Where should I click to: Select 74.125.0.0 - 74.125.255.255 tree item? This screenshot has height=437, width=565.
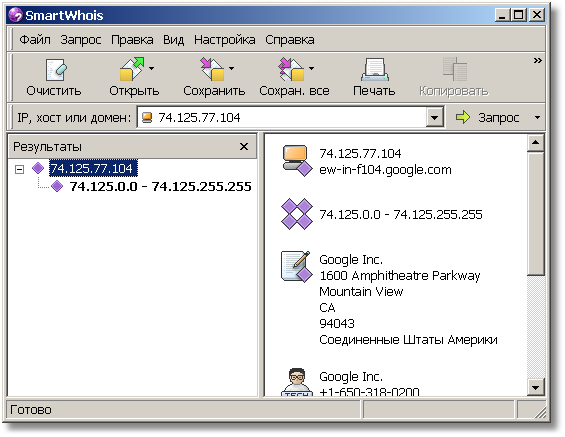(160, 187)
